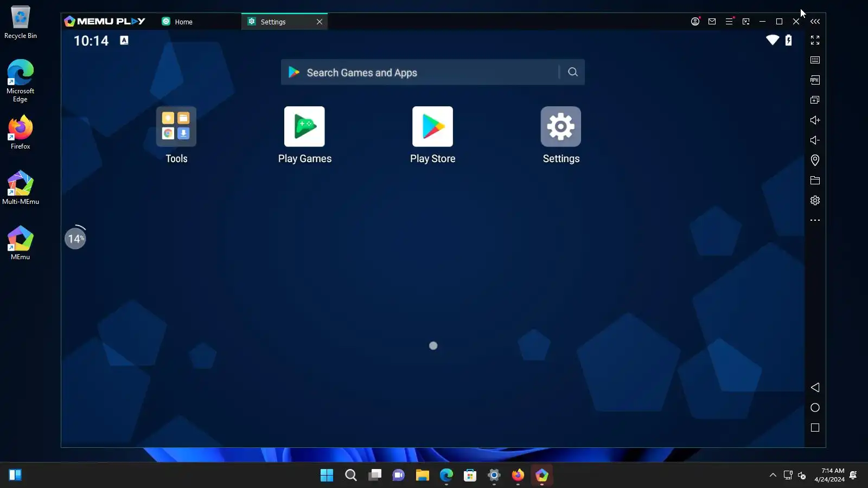Select the Firefox desktop shortcut

(x=21, y=132)
